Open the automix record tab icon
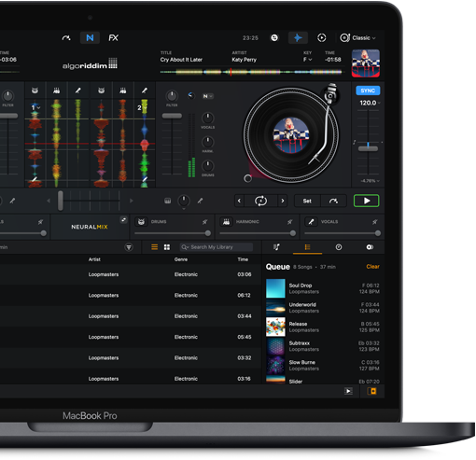Screen dimensions: 476x460 [x=370, y=247]
